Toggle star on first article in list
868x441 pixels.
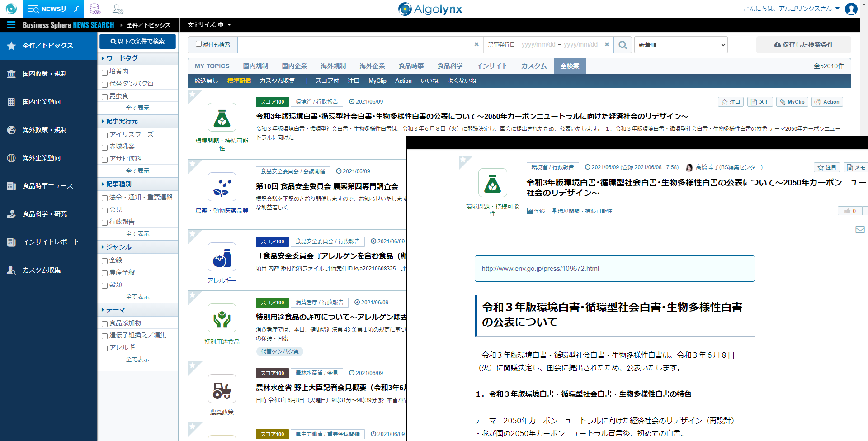(193, 95)
